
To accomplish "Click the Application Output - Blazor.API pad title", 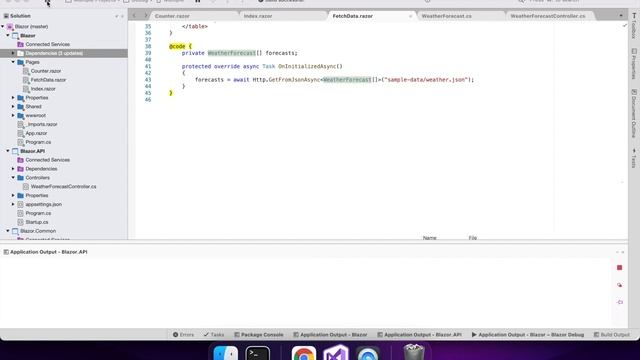I will pos(49,252).
